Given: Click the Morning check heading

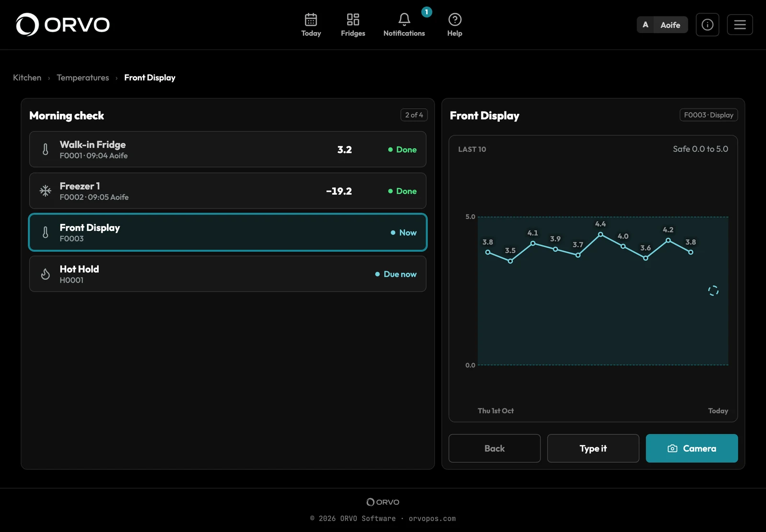Looking at the screenshot, I should (x=67, y=115).
